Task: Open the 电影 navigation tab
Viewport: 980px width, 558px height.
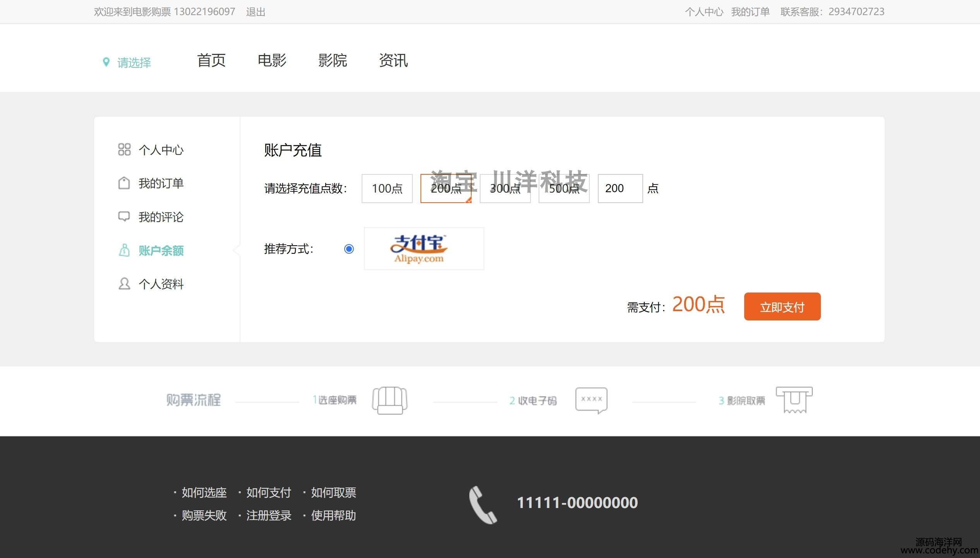Action: [x=272, y=60]
